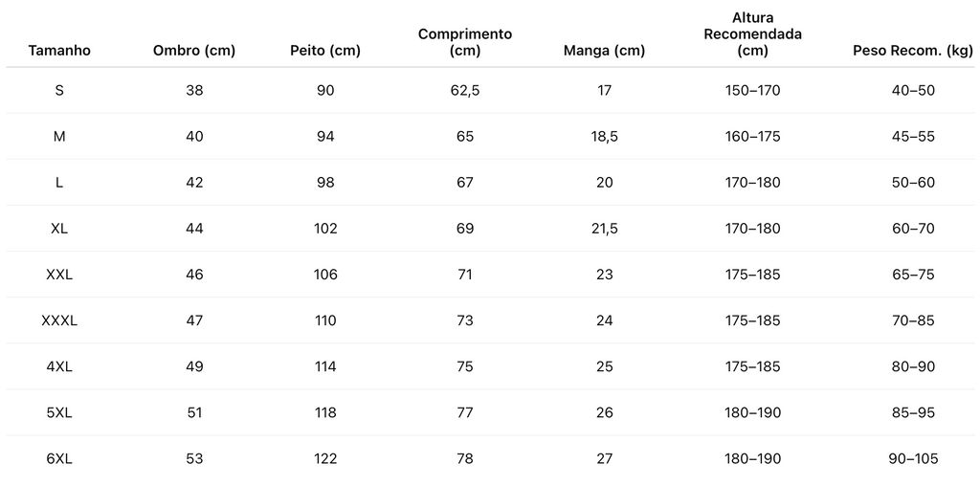Select the Ombro (cm) column header
980x486 pixels.
(194, 52)
